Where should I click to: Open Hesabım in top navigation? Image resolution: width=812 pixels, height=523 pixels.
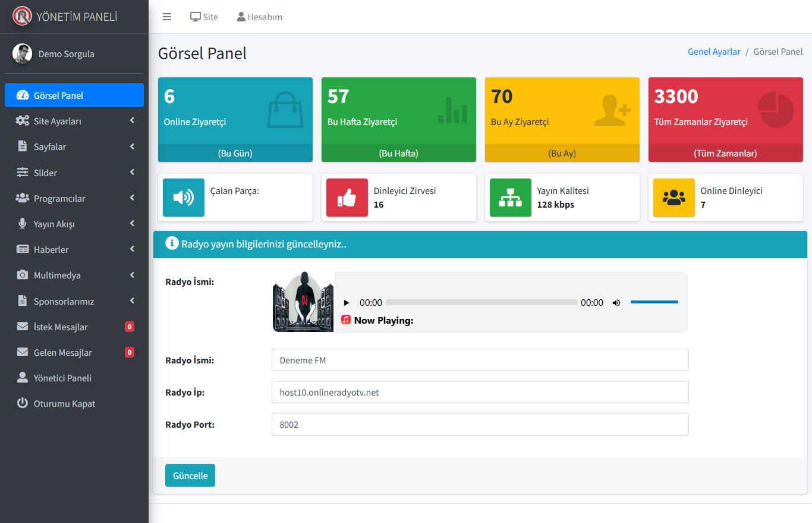pyautogui.click(x=259, y=17)
